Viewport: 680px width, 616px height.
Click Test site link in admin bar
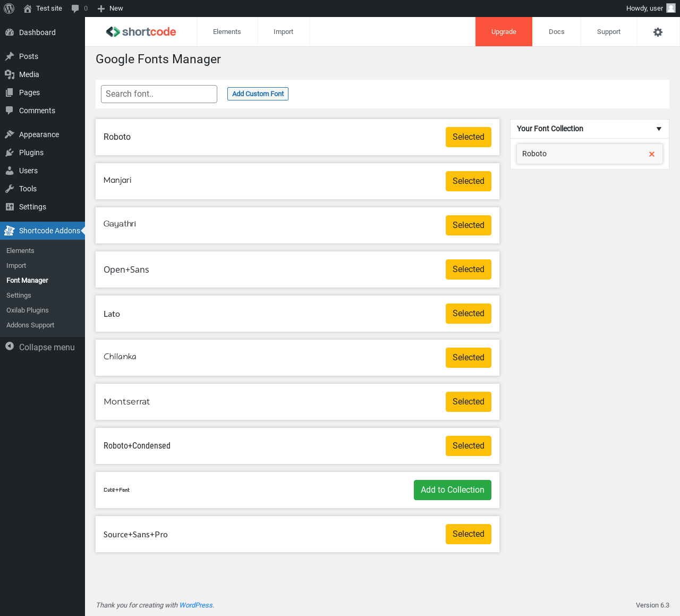coord(49,9)
